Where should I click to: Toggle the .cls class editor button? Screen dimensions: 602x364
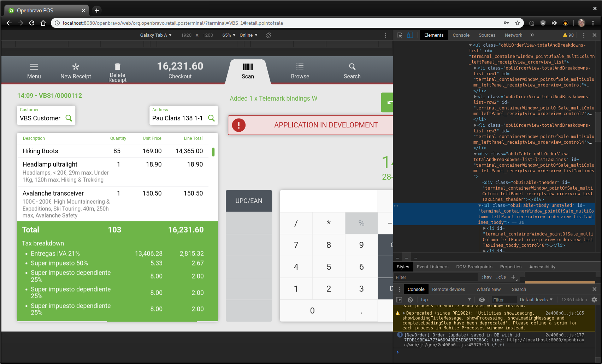pyautogui.click(x=501, y=277)
